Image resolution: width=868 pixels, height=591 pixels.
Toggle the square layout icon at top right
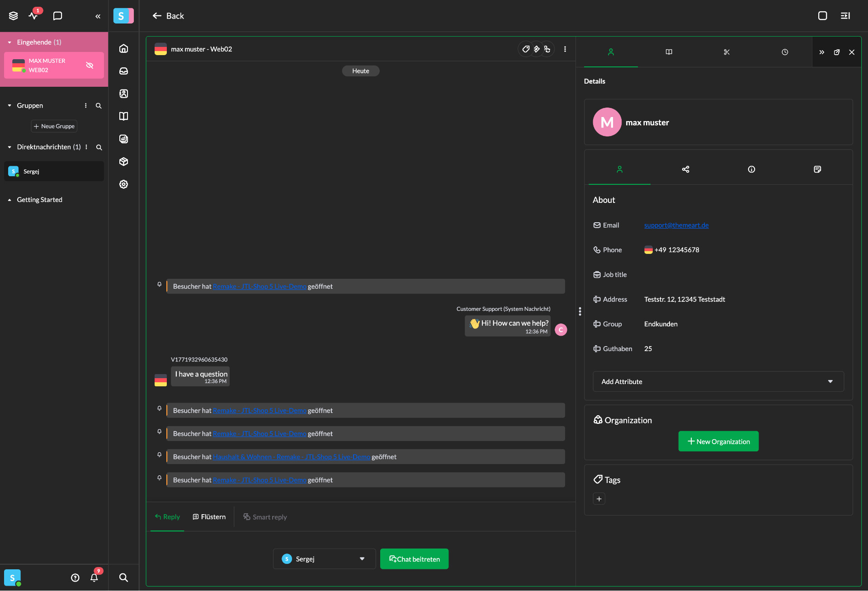pos(822,16)
